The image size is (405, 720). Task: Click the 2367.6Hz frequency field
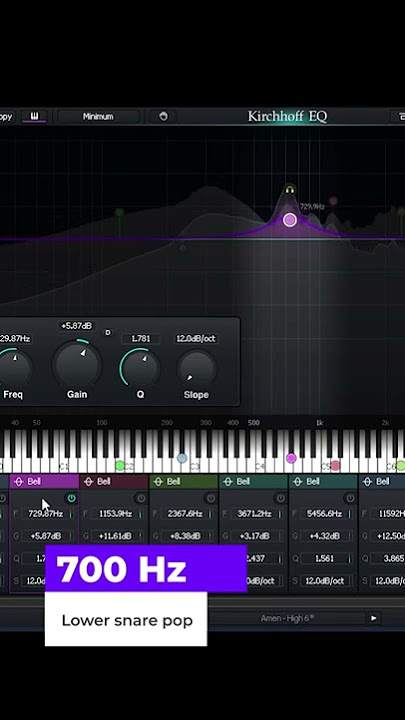tap(185, 514)
